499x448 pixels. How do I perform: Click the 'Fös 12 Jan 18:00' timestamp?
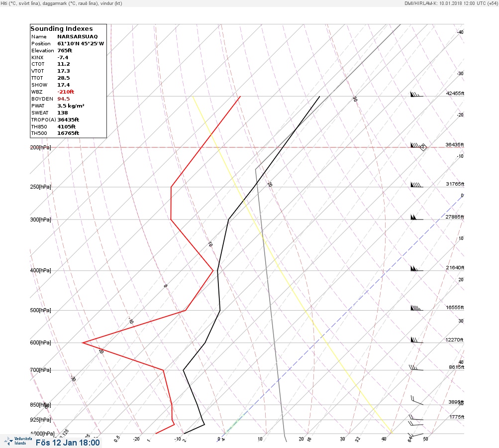68,443
